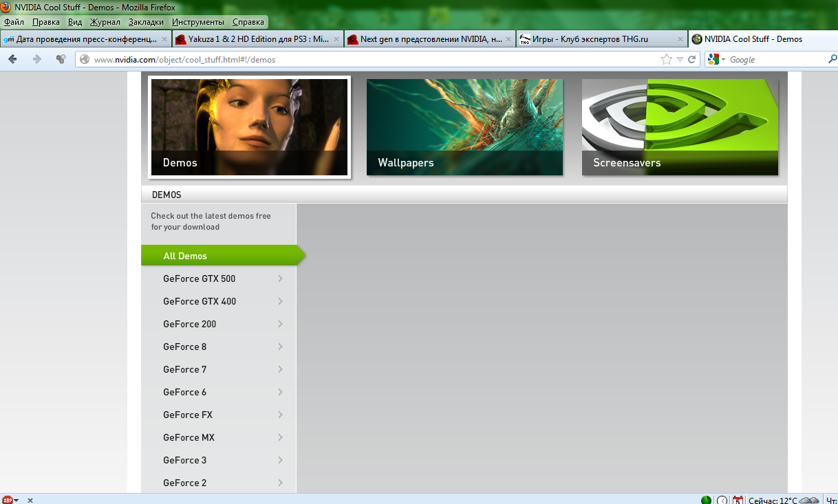This screenshot has height=504, width=838.
Task: Click the 'Сейчас: 12°C' weather text
Action: click(x=773, y=500)
